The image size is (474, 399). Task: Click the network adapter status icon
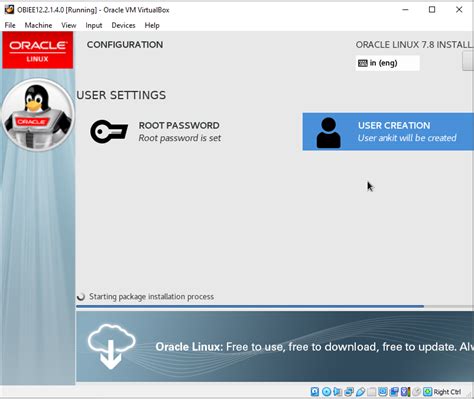click(349, 392)
